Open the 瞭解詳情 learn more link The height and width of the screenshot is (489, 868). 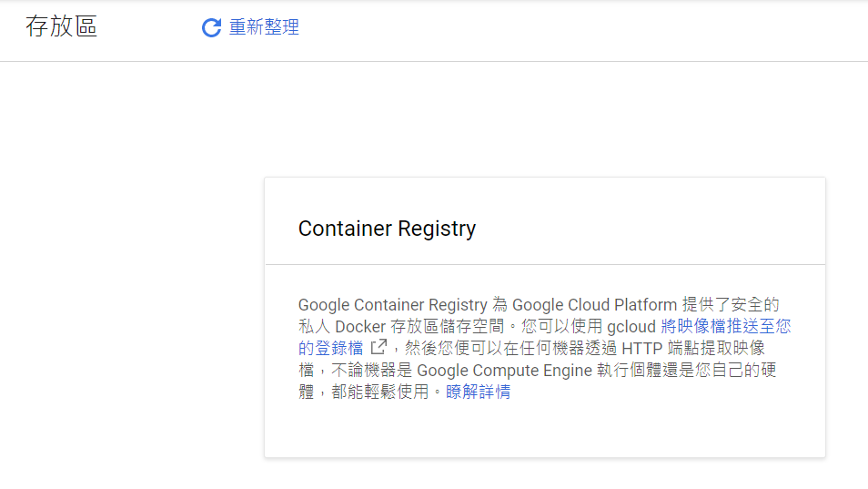coord(478,392)
